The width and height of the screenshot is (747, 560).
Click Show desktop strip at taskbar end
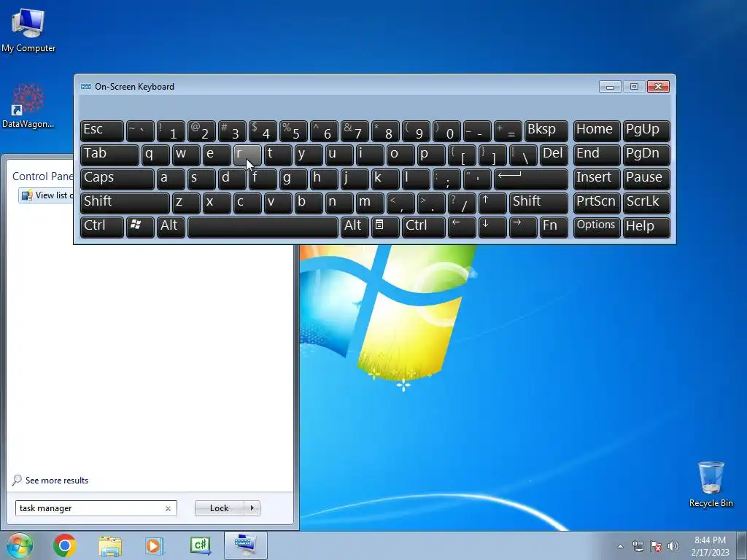pos(742,545)
